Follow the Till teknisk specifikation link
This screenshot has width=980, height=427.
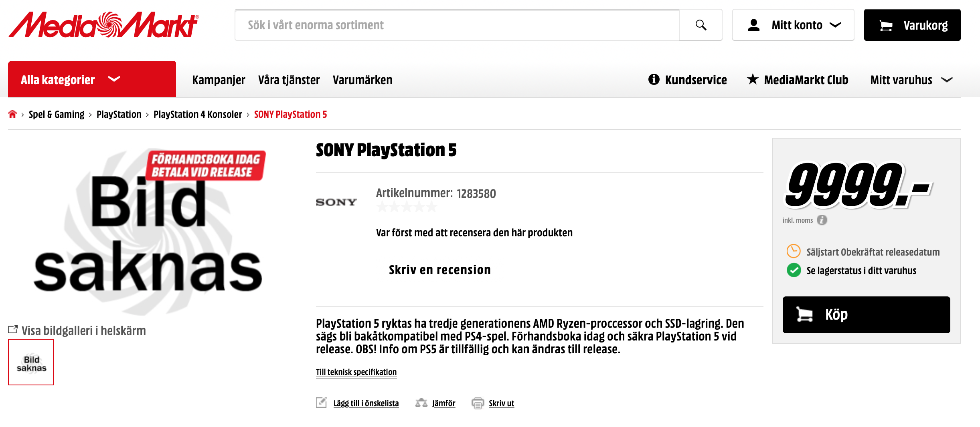pyautogui.click(x=356, y=372)
